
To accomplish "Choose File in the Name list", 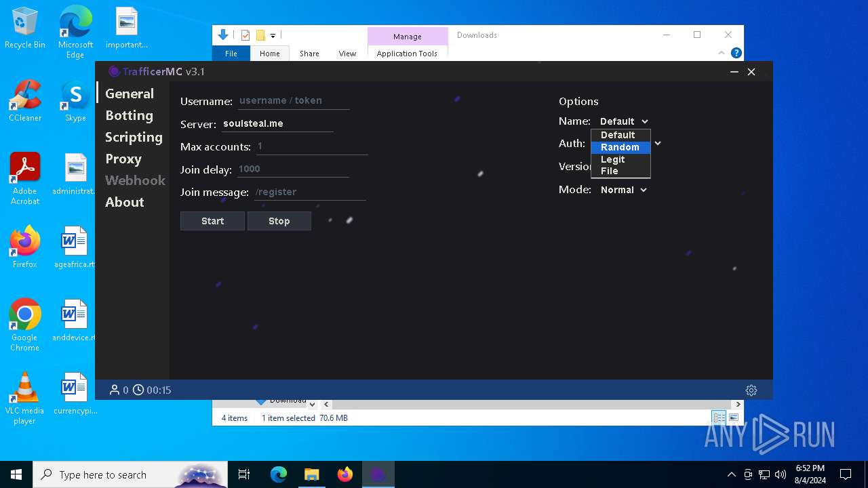I will [x=620, y=171].
